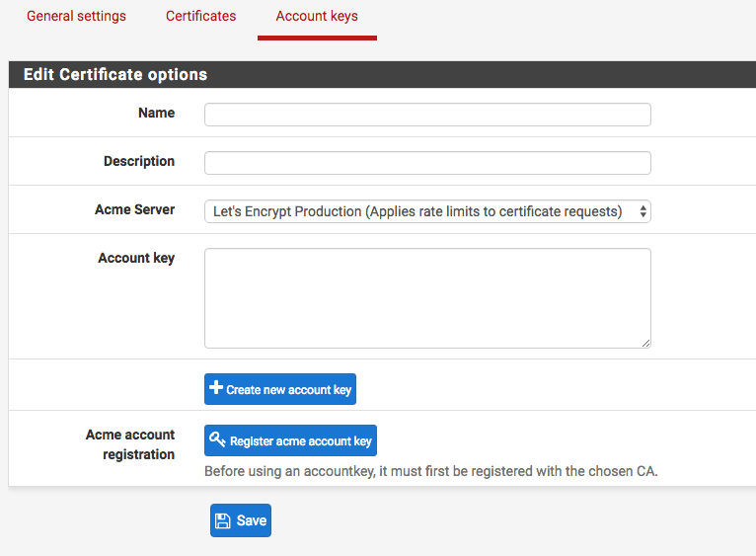Click the Register acme account key button
This screenshot has height=556, width=756.
click(290, 440)
